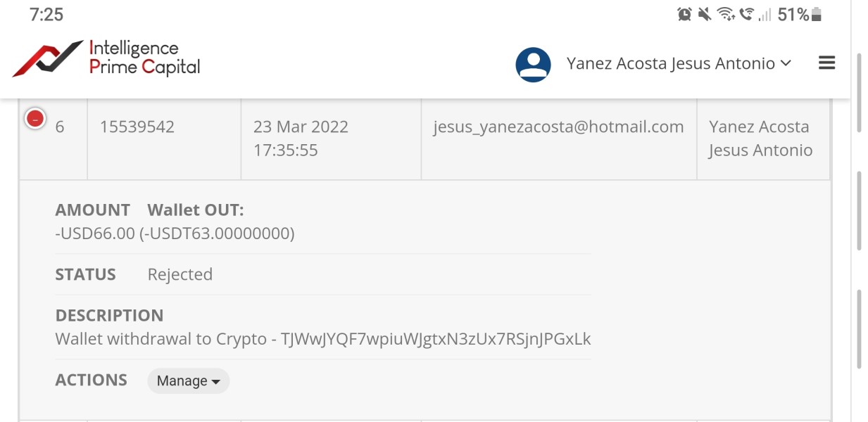Click header user name Yanez Acosta Jesus Antonio

(x=670, y=64)
